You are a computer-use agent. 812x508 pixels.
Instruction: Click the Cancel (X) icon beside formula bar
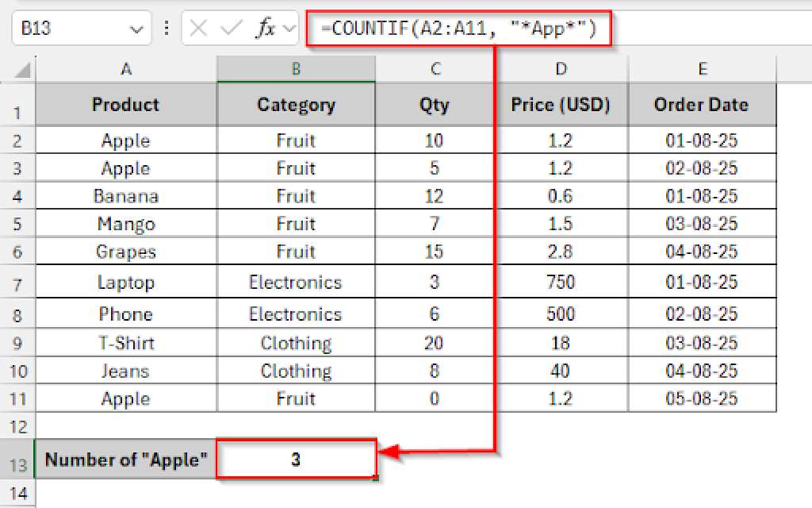pos(197,27)
